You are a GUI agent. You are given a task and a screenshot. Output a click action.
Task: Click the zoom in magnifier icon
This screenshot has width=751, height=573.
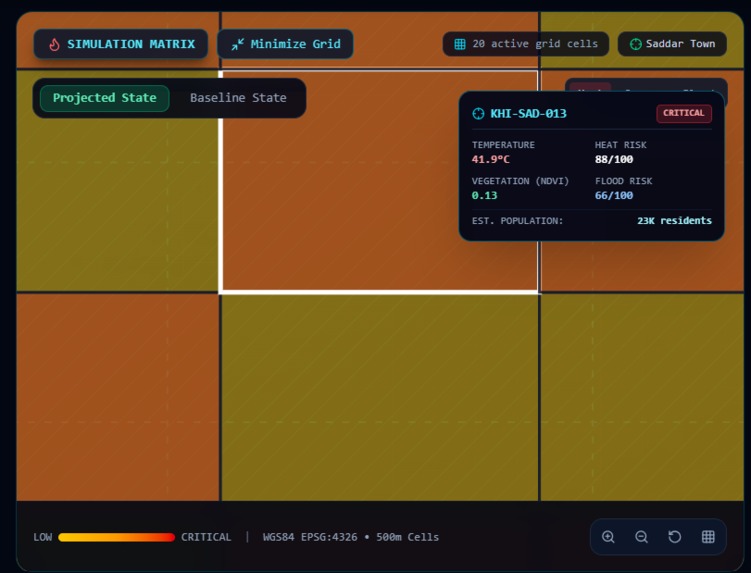pos(608,537)
